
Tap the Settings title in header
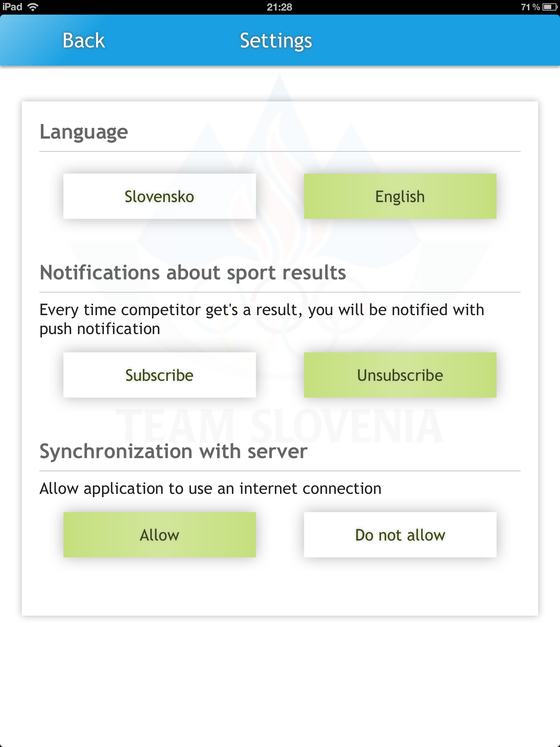(276, 41)
